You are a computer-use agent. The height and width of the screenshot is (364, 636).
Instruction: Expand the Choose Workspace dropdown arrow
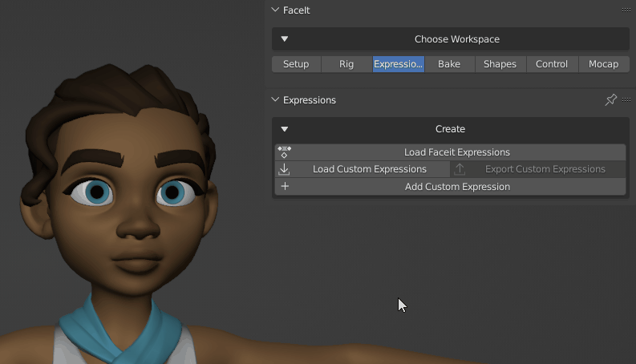click(284, 39)
